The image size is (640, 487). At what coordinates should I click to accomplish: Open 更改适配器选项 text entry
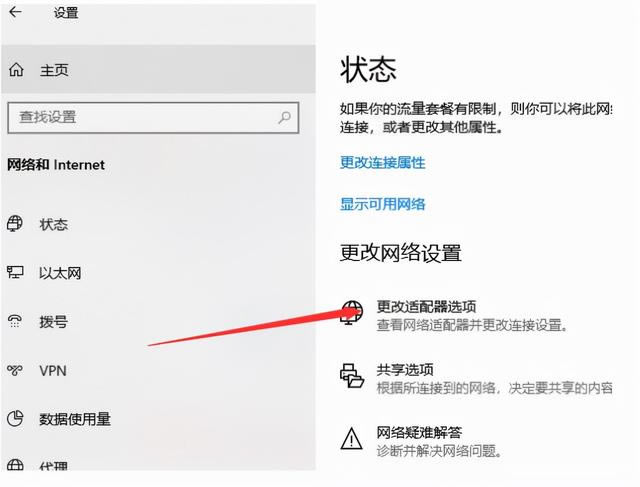(426, 306)
